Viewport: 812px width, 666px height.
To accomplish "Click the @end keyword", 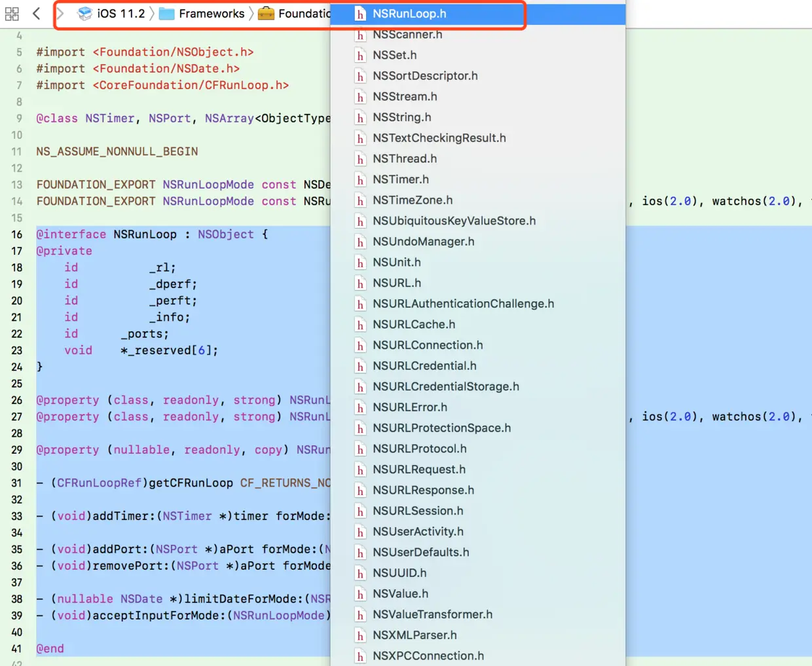I will click(x=50, y=649).
